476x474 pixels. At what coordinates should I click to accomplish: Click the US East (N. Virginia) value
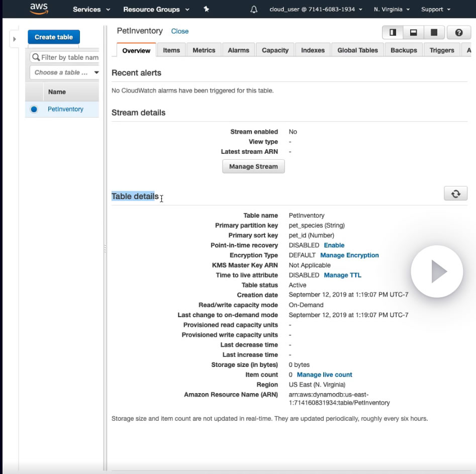click(x=317, y=385)
